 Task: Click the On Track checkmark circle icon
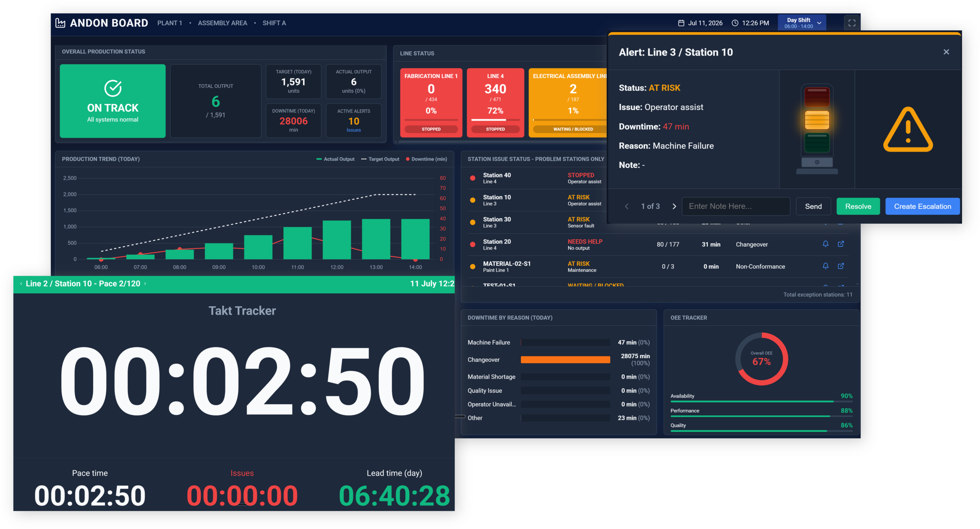(113, 88)
